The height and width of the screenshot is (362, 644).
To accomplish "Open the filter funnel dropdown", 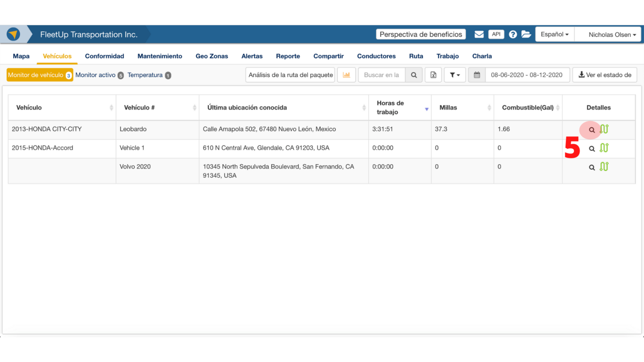I will (455, 75).
